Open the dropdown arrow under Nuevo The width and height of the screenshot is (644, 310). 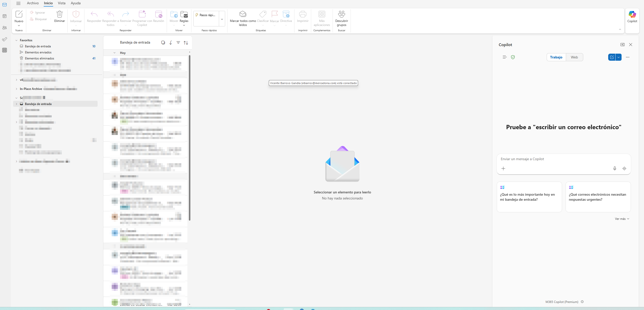coord(19,25)
